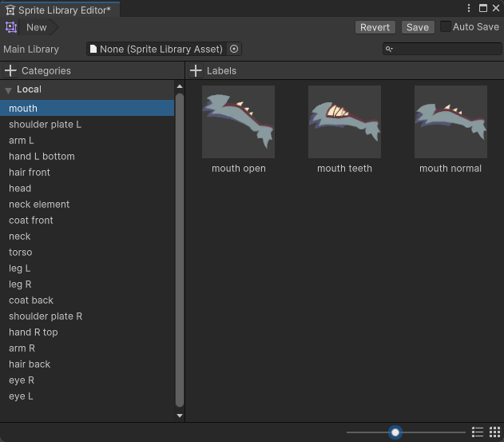Click the add Categories plus icon
504x442 pixels.
(10, 70)
